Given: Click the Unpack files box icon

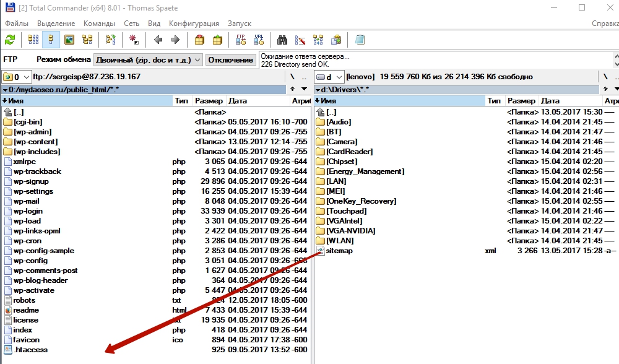Looking at the screenshot, I should 217,40.
